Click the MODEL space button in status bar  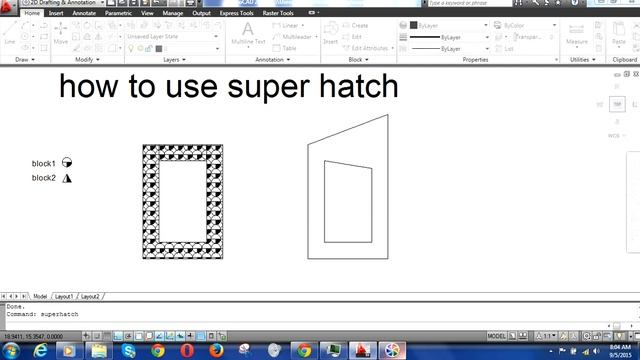(496, 336)
